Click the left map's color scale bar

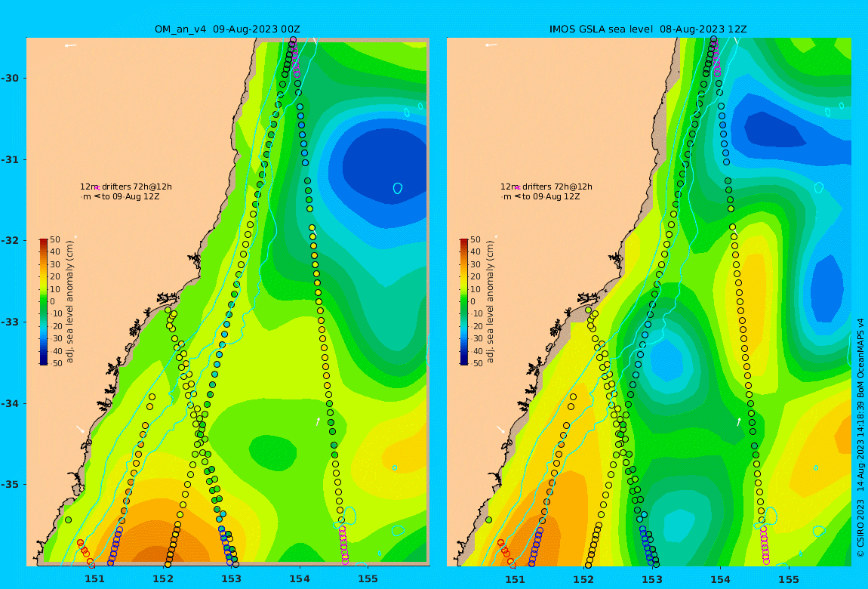[43, 302]
